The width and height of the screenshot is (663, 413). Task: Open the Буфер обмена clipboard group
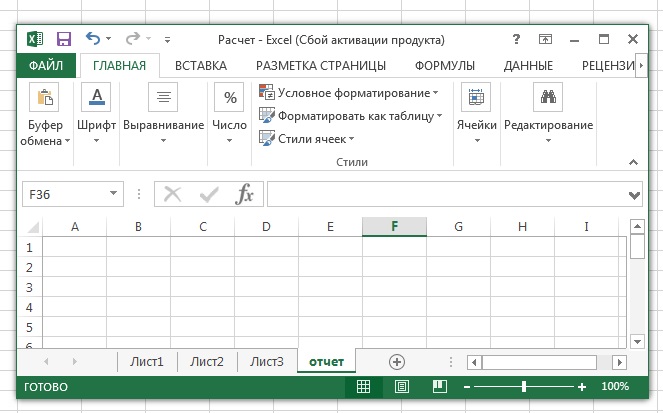coord(46,118)
